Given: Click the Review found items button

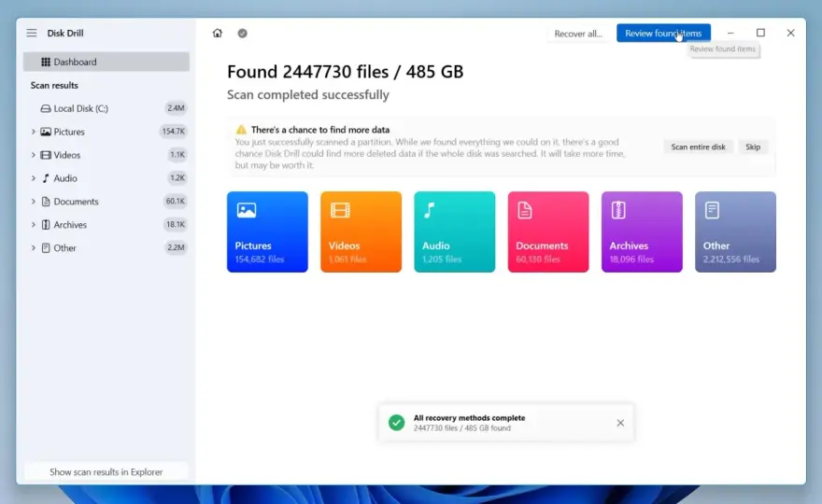Looking at the screenshot, I should [663, 33].
